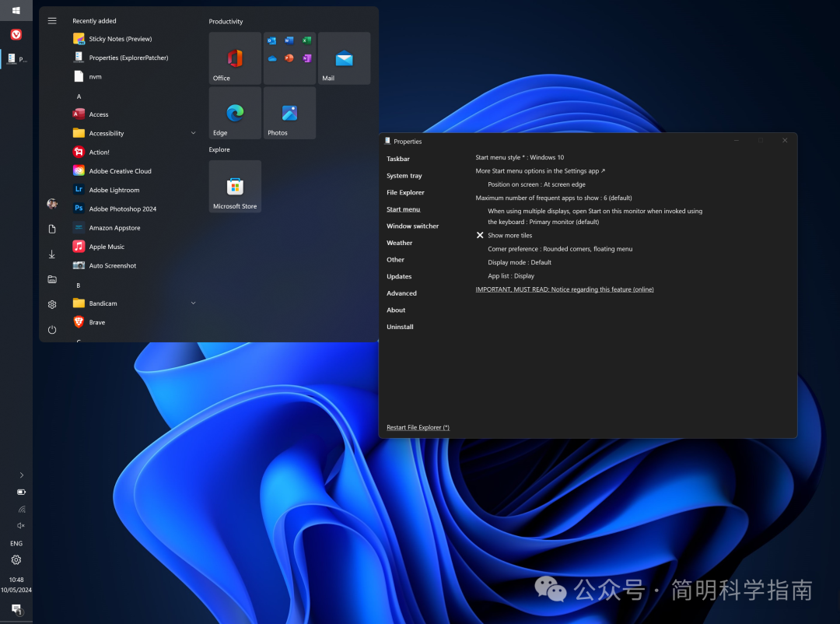Screen dimensions: 840x624
Task: Click the Start menu hamburger button
Action: point(52,21)
